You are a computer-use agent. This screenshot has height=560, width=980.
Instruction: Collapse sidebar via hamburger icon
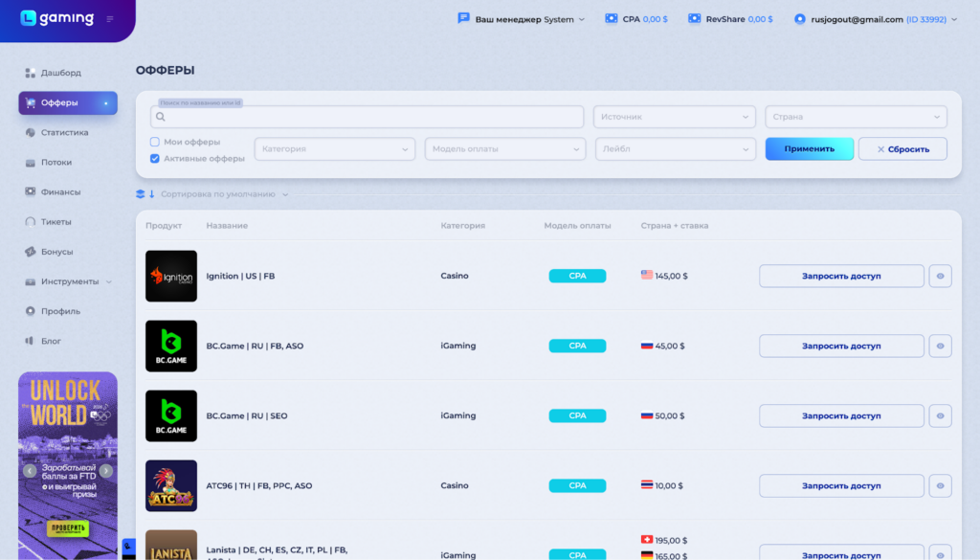(110, 19)
